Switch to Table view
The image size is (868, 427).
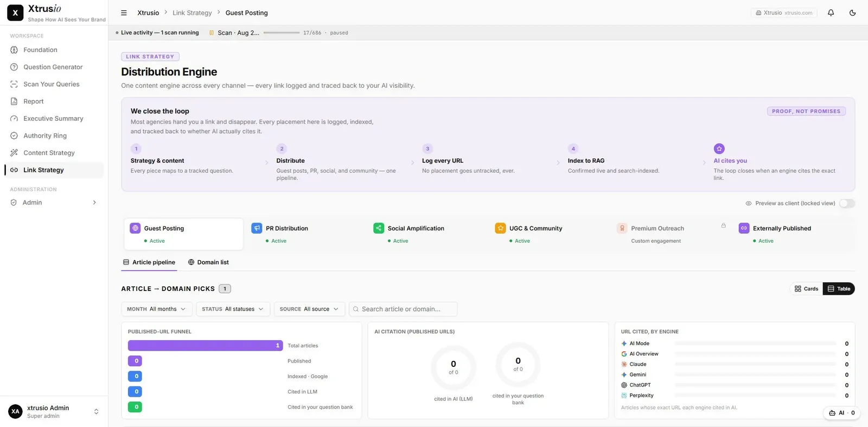pos(839,289)
